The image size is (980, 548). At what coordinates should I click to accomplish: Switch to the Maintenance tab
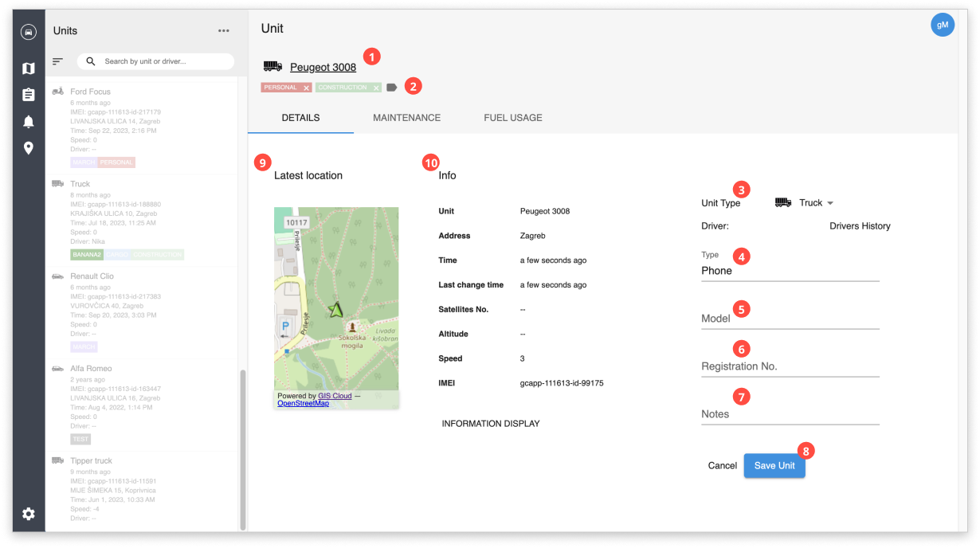click(406, 117)
